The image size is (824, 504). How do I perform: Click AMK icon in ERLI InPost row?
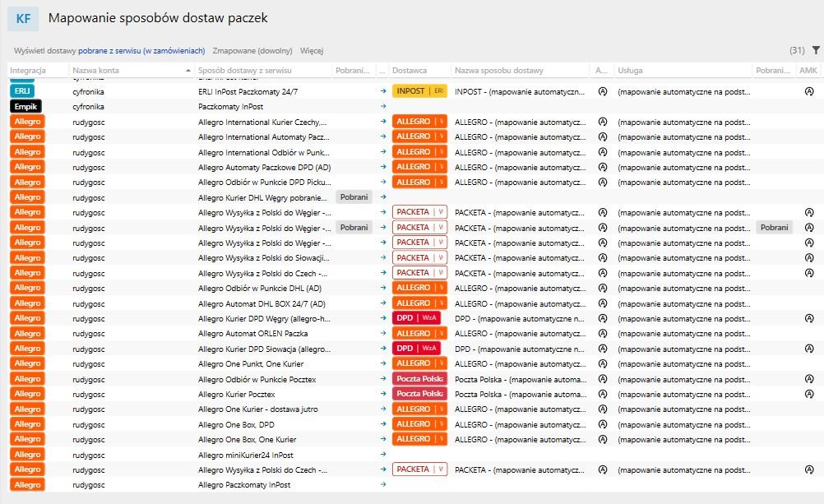(x=809, y=91)
